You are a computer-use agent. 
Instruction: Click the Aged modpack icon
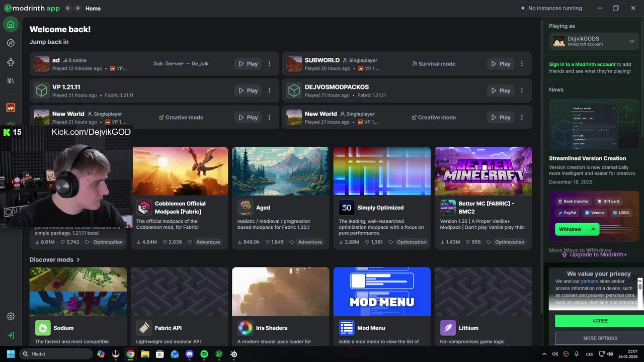246,207
